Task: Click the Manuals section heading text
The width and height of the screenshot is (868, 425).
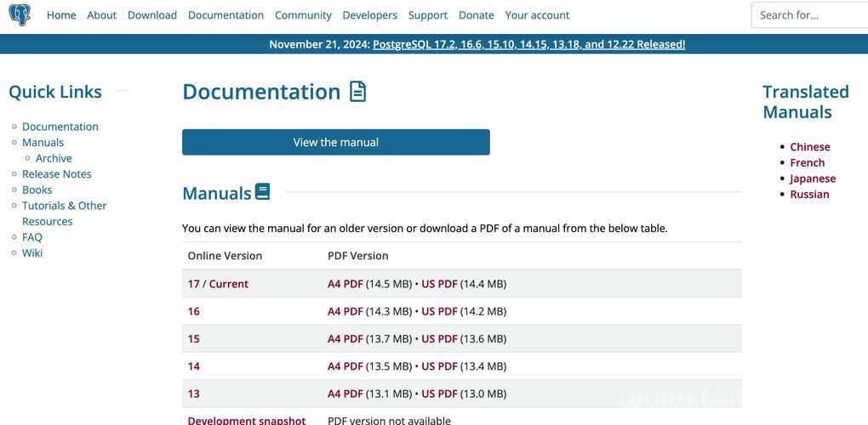Action: coord(217,194)
